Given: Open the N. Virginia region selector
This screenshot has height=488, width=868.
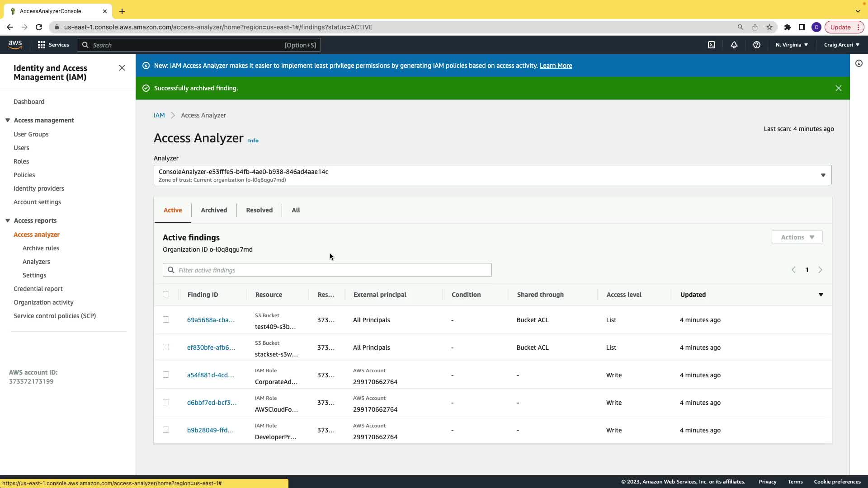Looking at the screenshot, I should click(x=792, y=45).
